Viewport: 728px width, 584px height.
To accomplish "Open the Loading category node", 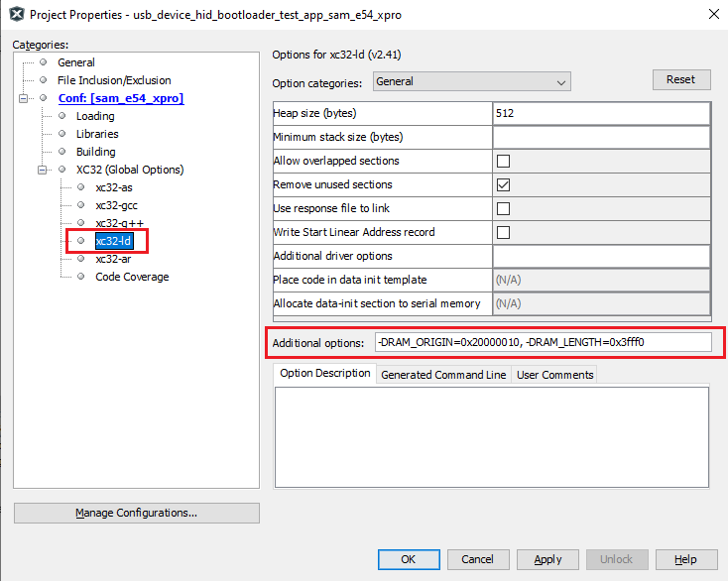I will pyautogui.click(x=95, y=116).
